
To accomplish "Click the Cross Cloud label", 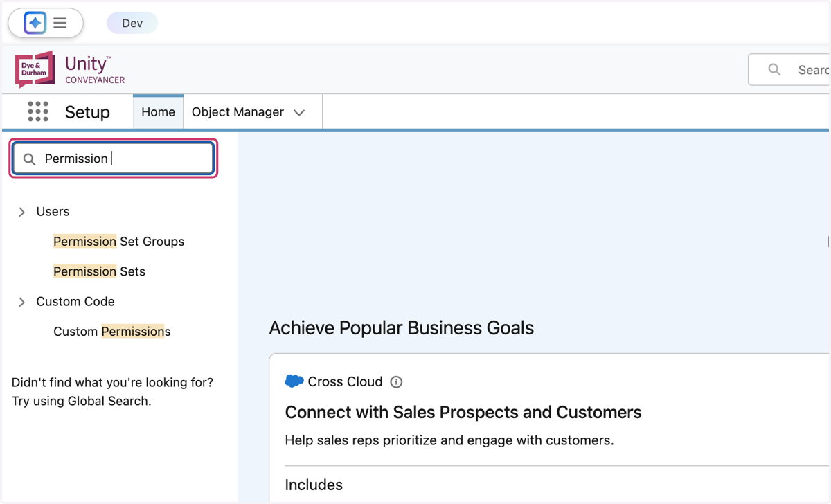I will click(x=345, y=381).
